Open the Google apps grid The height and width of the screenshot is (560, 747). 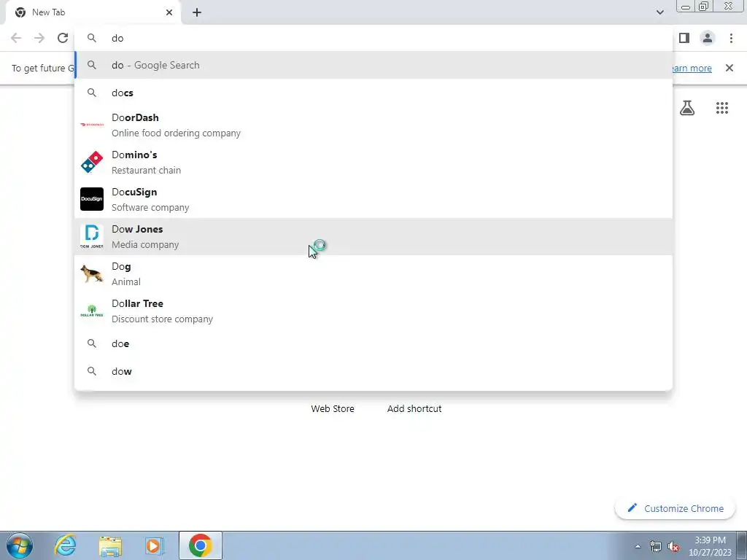[x=722, y=108]
